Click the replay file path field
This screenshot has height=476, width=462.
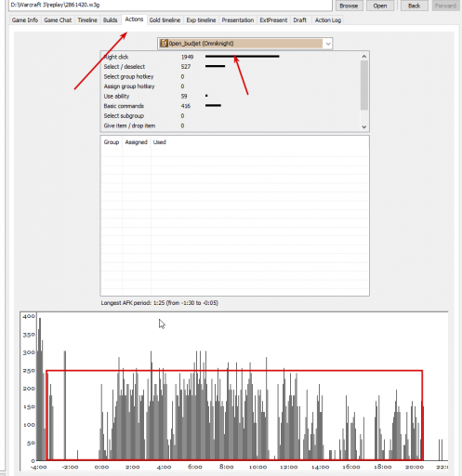point(170,5)
